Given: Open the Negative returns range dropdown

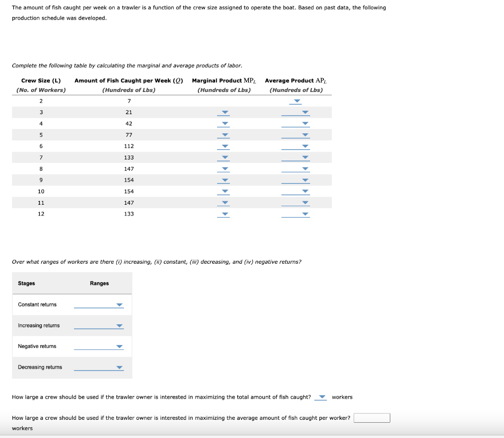Looking at the screenshot, I should [x=98, y=346].
